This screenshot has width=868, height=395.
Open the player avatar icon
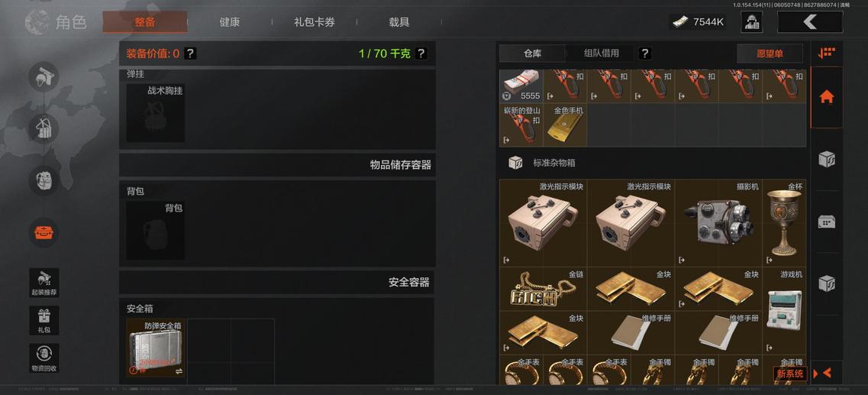pos(752,22)
